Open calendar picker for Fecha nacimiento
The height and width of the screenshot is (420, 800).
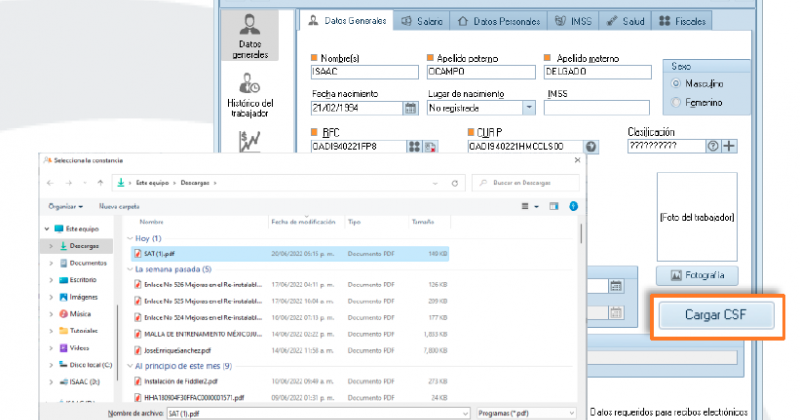coord(410,108)
